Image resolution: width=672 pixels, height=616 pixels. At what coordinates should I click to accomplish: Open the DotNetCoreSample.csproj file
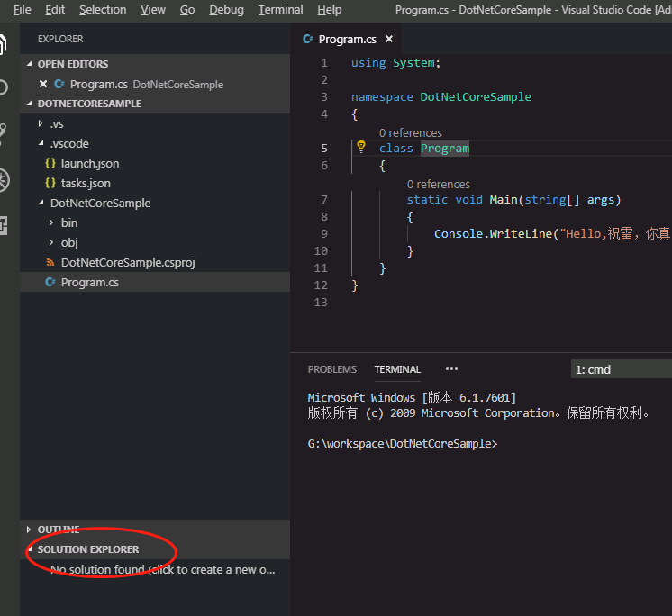[127, 262]
